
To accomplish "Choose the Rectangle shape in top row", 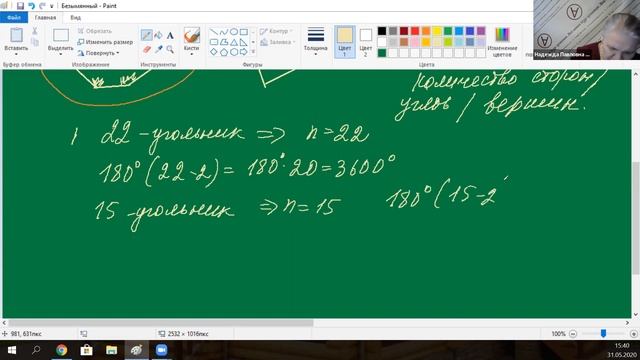I will (244, 32).
